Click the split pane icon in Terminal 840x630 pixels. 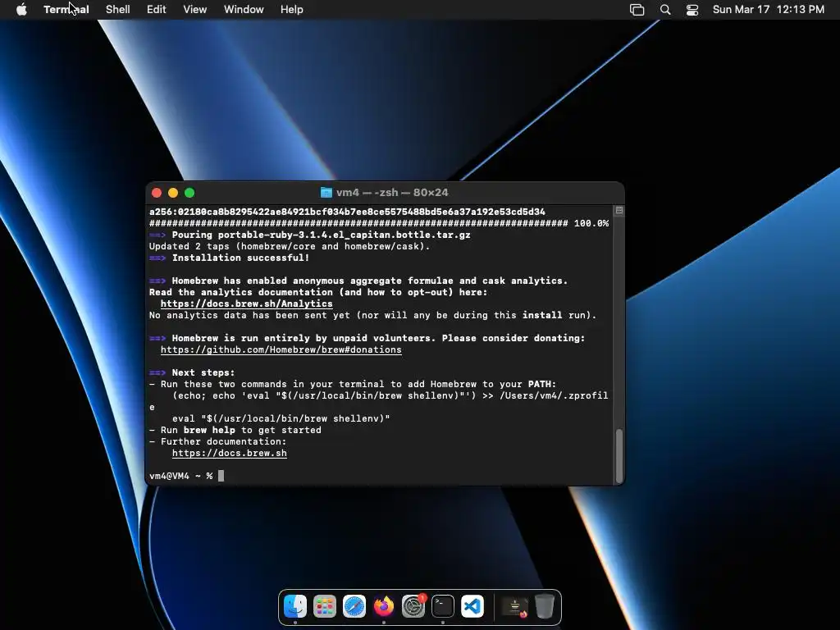point(619,211)
